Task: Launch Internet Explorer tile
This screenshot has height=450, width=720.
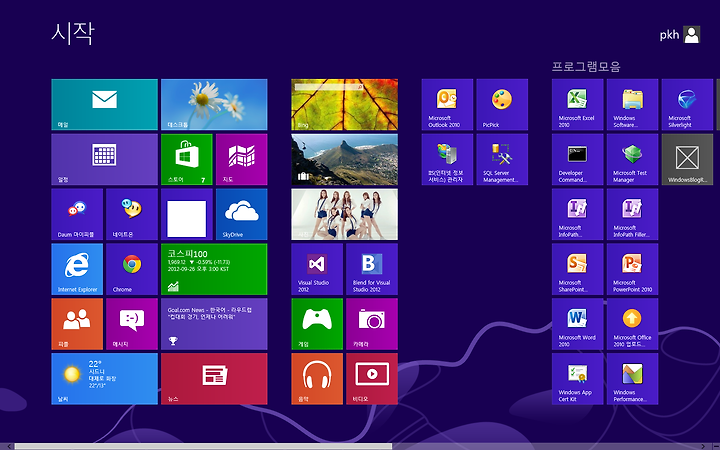Action: pos(77,269)
